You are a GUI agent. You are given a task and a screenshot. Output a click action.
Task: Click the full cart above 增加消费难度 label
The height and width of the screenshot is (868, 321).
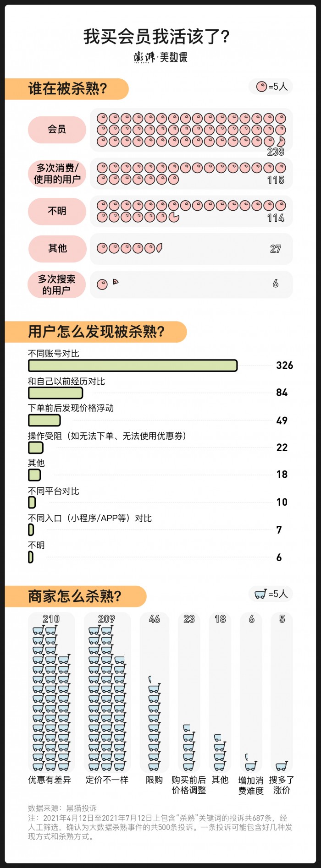point(251,766)
